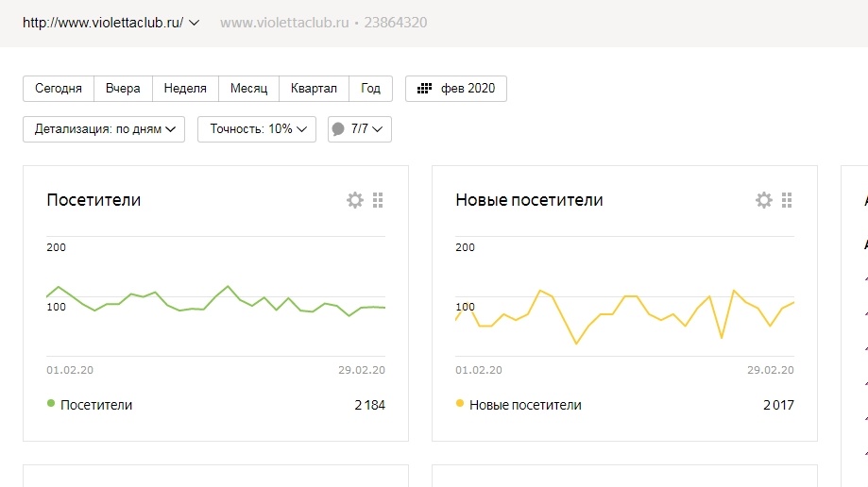Toggle the green Посетители legend dot
This screenshot has width=868, height=487.
[x=51, y=403]
